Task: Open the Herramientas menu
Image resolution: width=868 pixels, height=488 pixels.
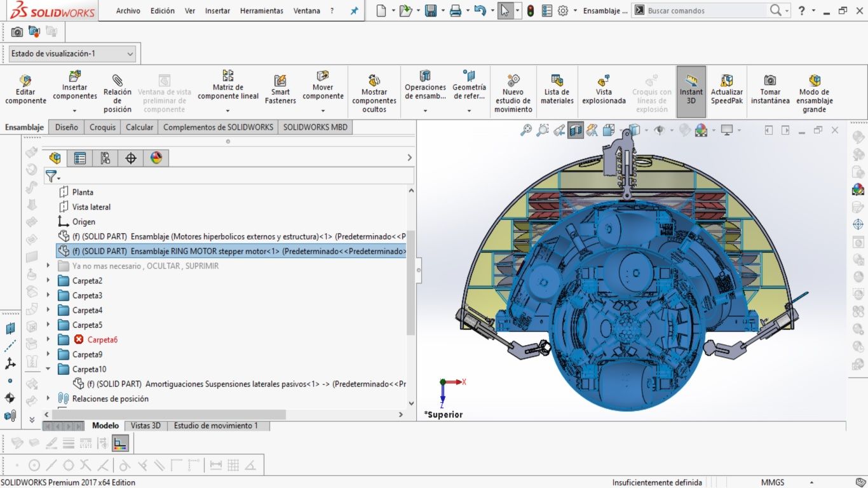Action: (x=262, y=11)
